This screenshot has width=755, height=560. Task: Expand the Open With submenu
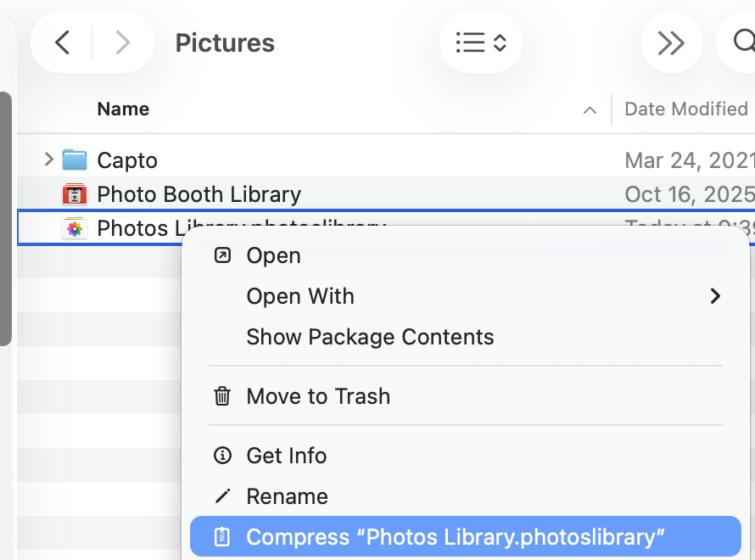click(x=714, y=296)
